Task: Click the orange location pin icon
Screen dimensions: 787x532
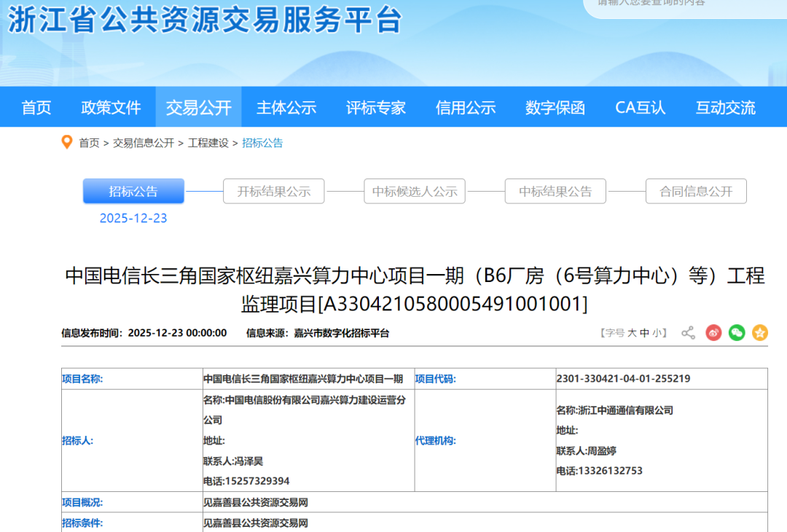Action: (67, 143)
